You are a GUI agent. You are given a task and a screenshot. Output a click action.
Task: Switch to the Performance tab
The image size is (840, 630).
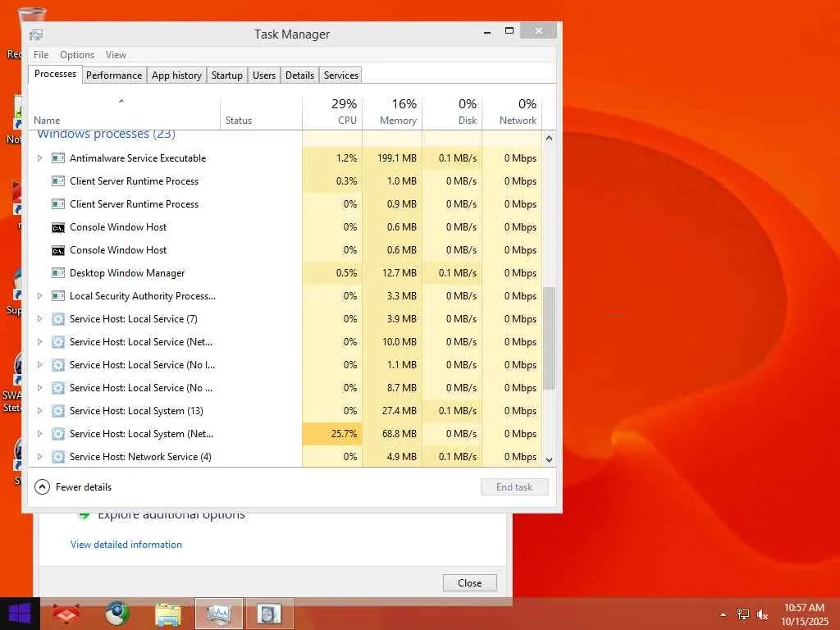pos(114,75)
